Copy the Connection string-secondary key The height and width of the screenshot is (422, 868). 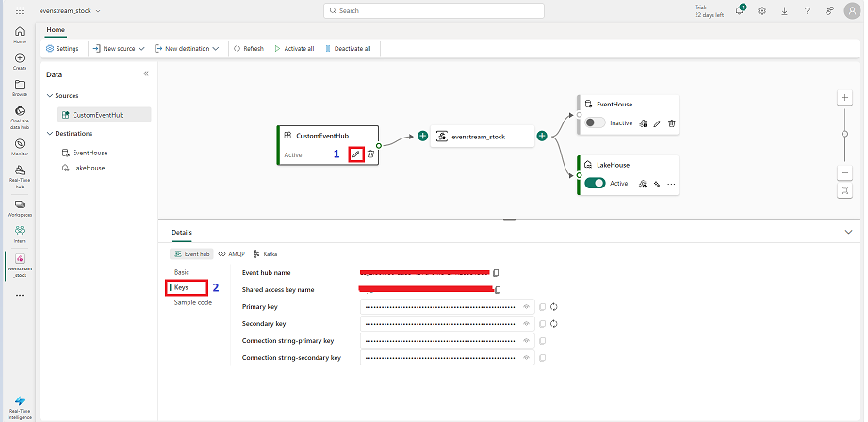point(543,358)
